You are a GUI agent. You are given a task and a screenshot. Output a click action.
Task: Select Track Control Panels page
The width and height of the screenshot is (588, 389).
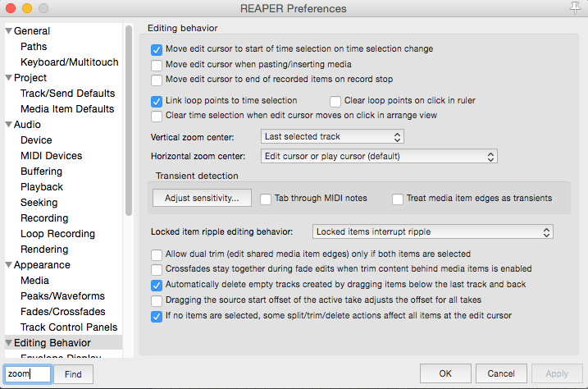(x=67, y=327)
